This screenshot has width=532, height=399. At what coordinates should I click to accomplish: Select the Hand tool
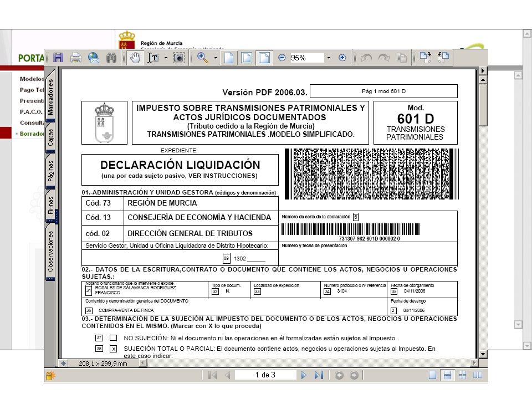pos(135,58)
